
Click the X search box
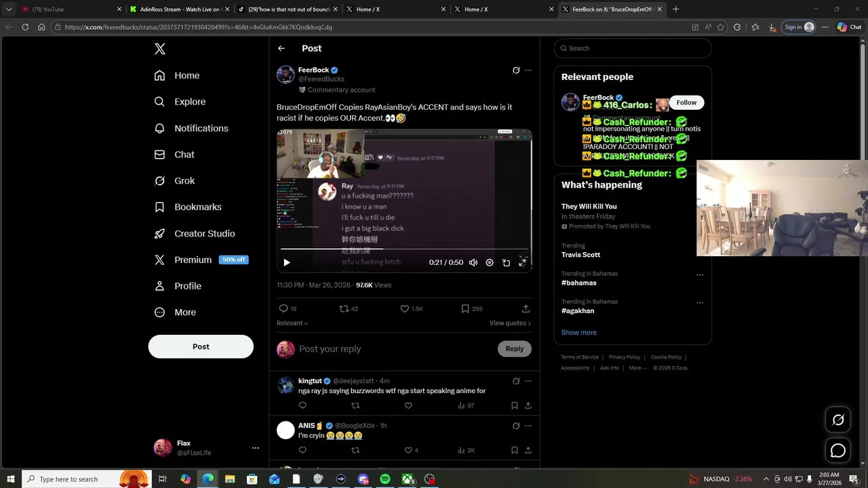coord(633,48)
